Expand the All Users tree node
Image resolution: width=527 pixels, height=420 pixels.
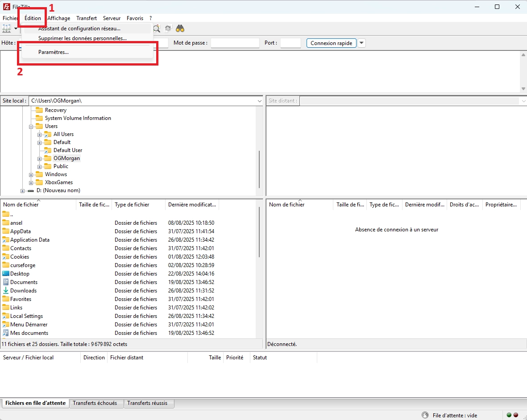click(39, 135)
